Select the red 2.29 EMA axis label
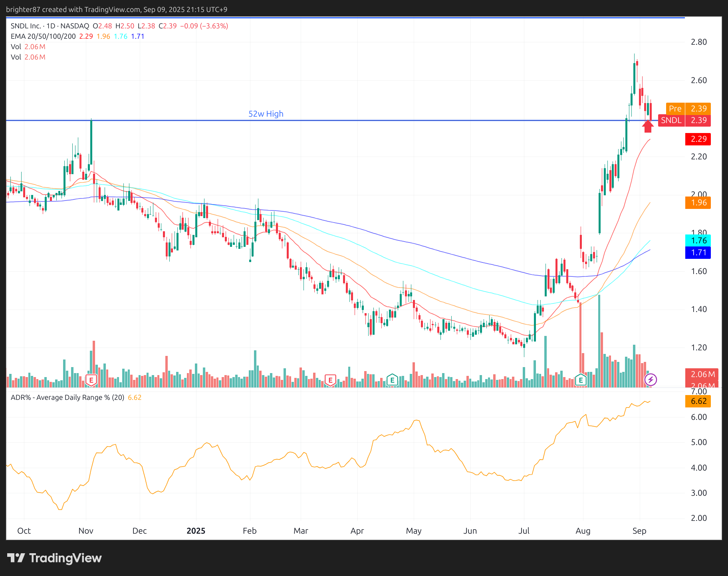The width and height of the screenshot is (728, 576). [698, 139]
